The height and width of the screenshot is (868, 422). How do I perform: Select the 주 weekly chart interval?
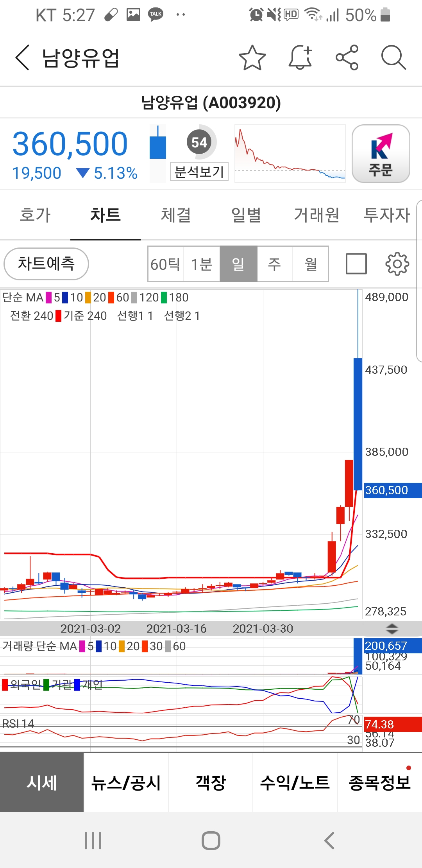[x=275, y=264]
